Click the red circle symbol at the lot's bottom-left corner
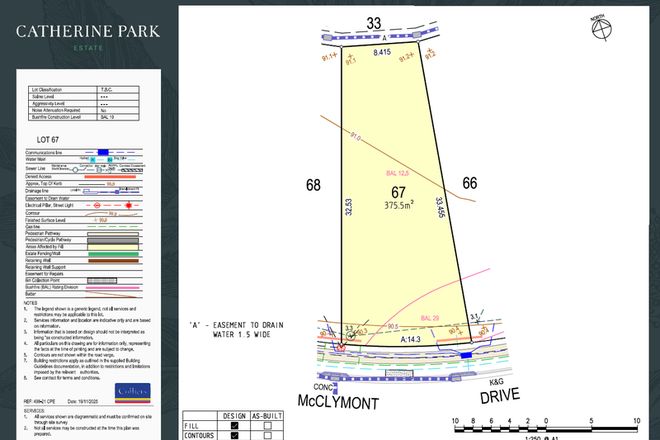Screen dimensions: 660x440 coord(343,347)
